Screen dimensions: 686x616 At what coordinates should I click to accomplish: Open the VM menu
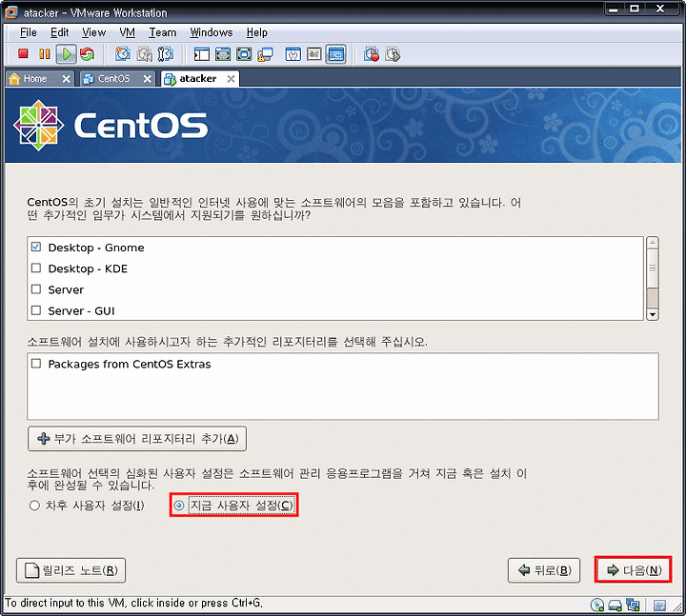[x=128, y=32]
